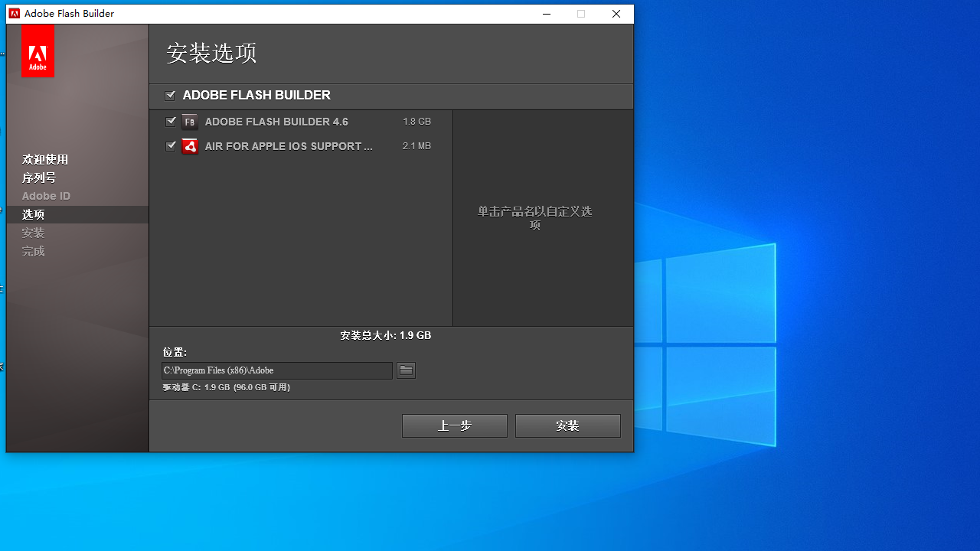
Task: Select 序列号 in the sidebar
Action: pos(39,178)
